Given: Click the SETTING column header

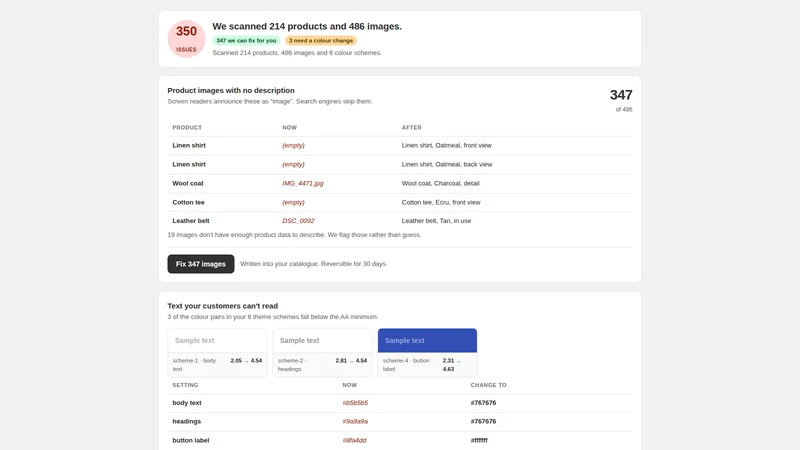Looking at the screenshot, I should click(x=185, y=385).
